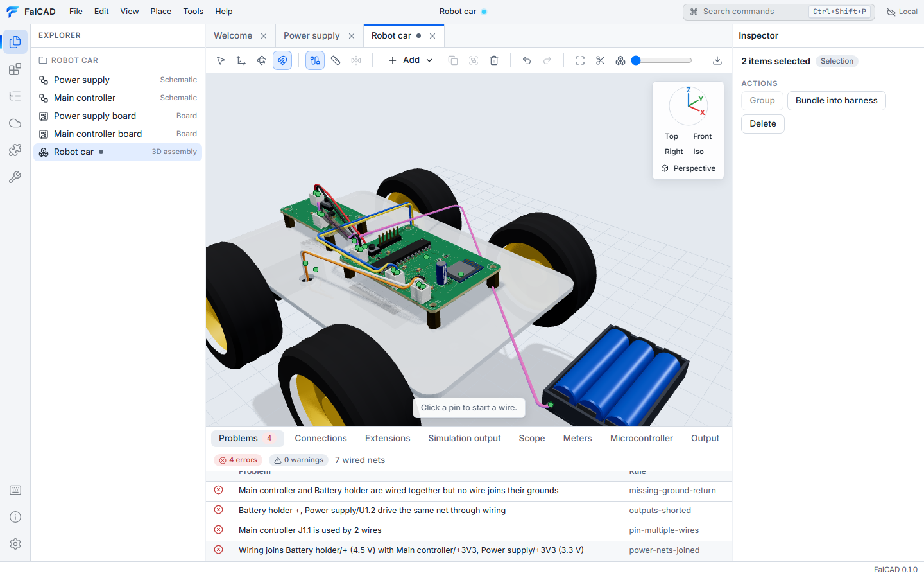Click the Delete button in Inspector
924x578 pixels.
pos(763,124)
